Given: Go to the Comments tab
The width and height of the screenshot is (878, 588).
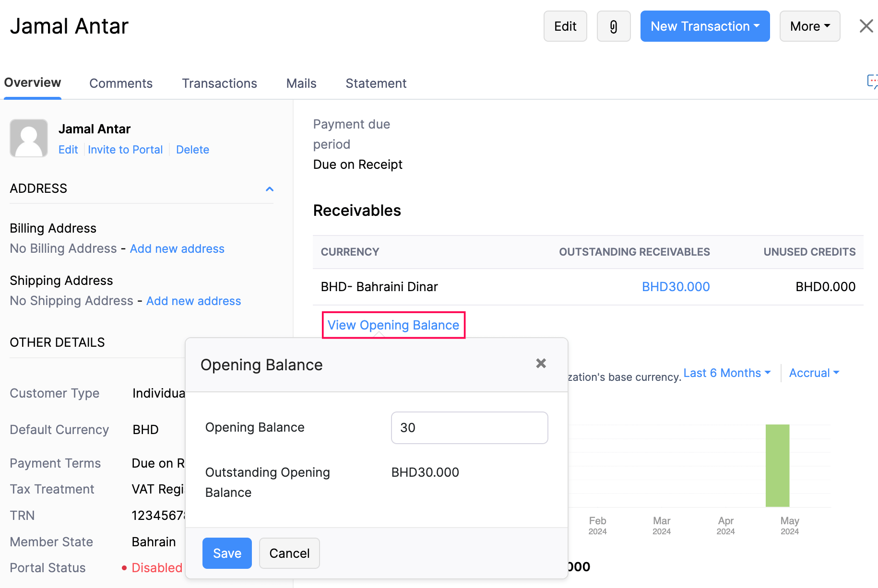Looking at the screenshot, I should pos(121,83).
